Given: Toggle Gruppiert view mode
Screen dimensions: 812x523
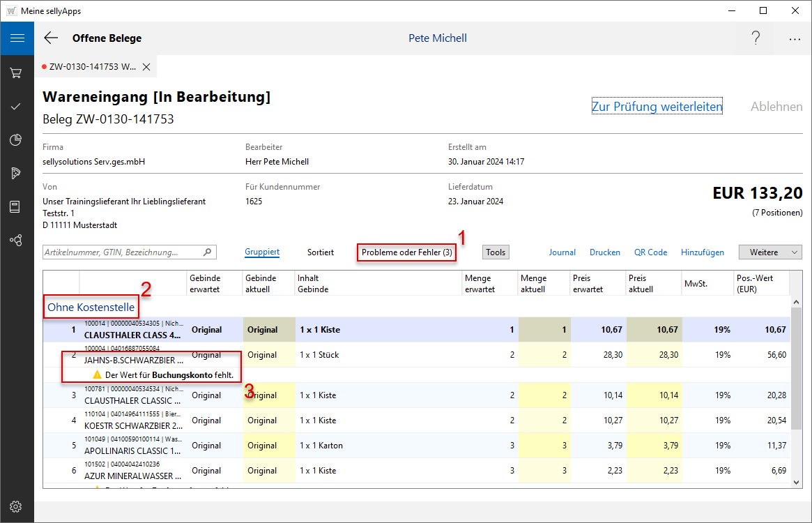Looking at the screenshot, I should pos(262,252).
